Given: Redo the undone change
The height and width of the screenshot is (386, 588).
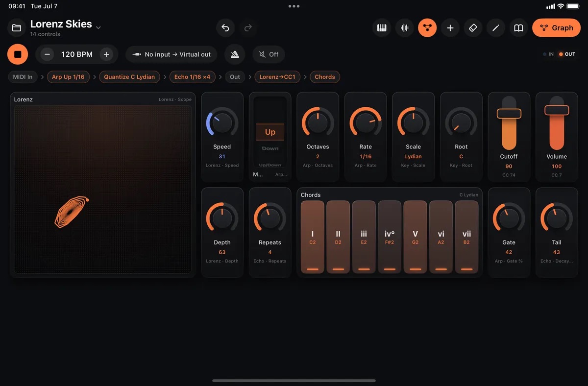Looking at the screenshot, I should (248, 28).
